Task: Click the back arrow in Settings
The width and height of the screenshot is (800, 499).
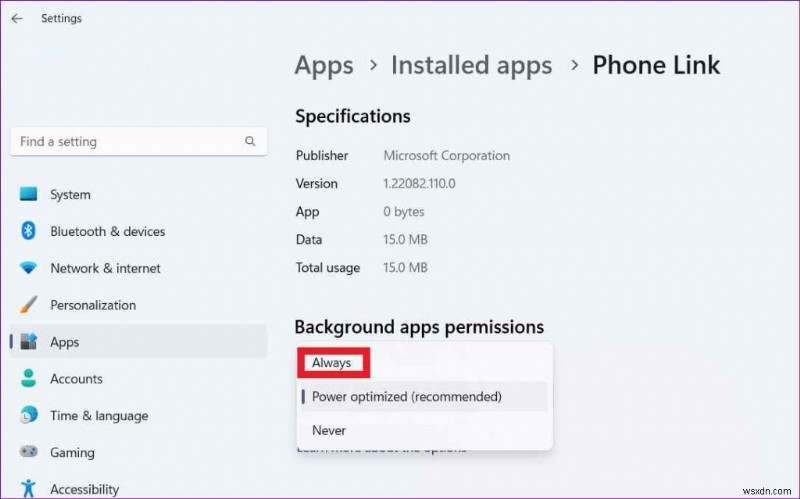Action: (17, 19)
